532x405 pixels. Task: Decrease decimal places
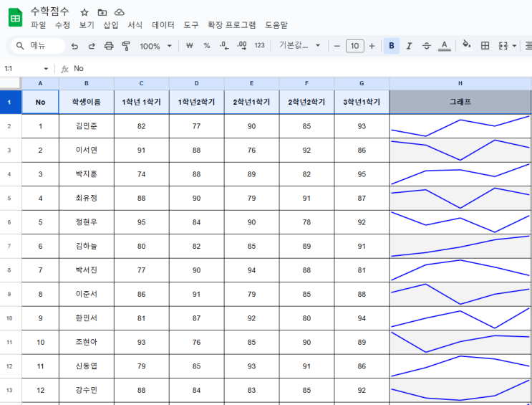[x=224, y=46]
